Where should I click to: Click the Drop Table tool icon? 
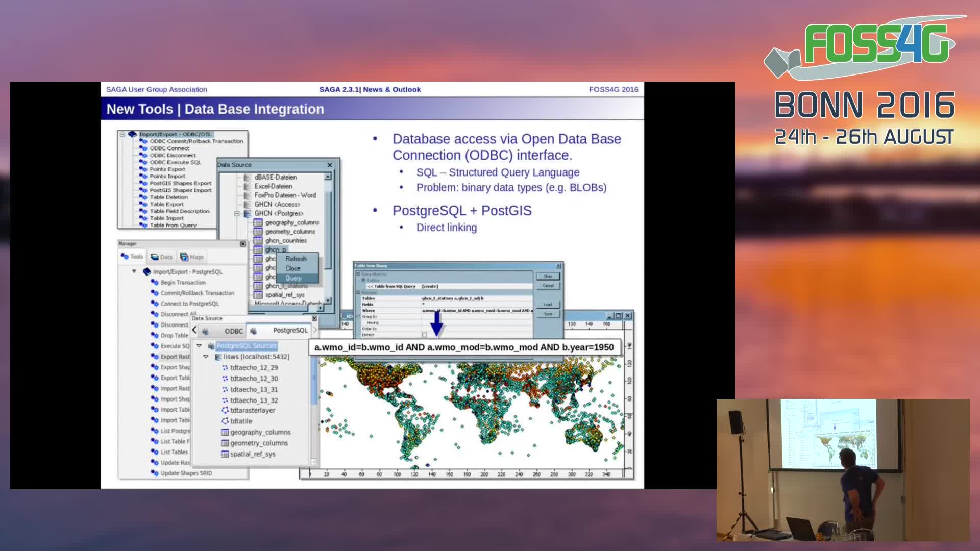pyautogui.click(x=155, y=335)
